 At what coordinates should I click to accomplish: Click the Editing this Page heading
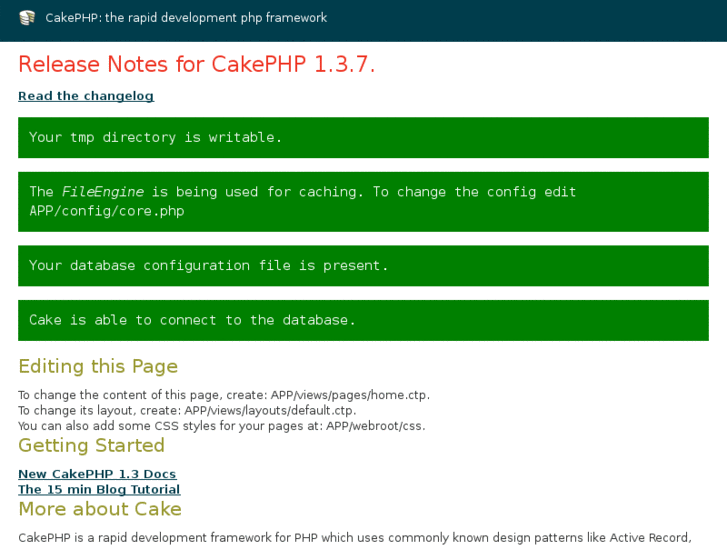click(98, 366)
